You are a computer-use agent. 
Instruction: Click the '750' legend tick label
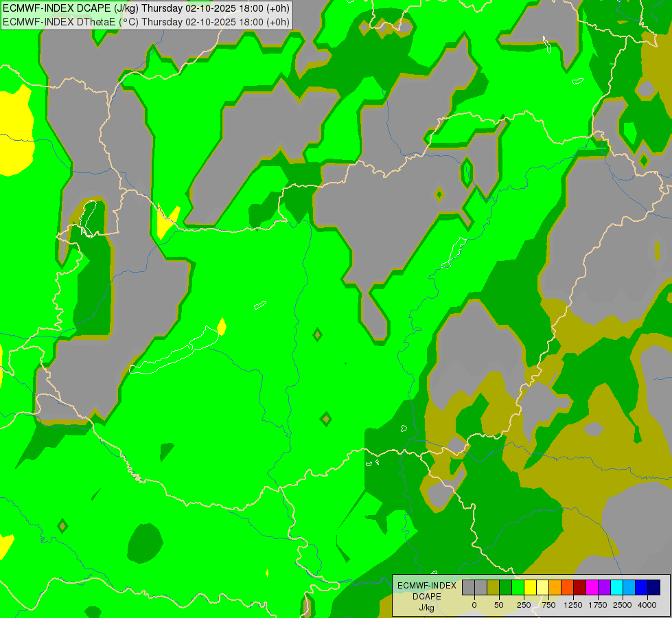click(548, 605)
